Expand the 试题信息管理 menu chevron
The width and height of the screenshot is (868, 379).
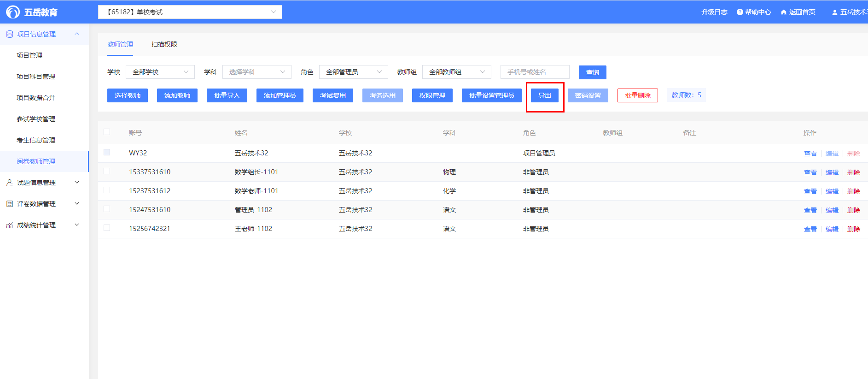tap(77, 183)
